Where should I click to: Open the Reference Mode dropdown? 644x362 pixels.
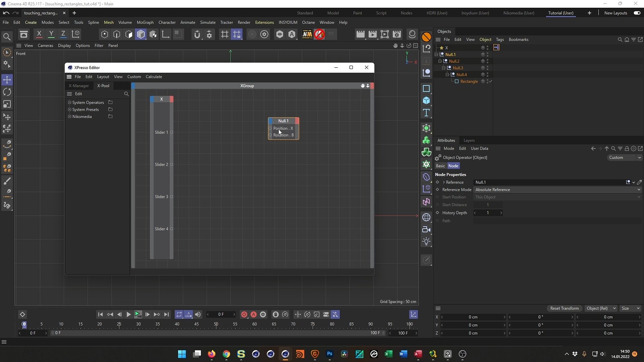tap(557, 190)
